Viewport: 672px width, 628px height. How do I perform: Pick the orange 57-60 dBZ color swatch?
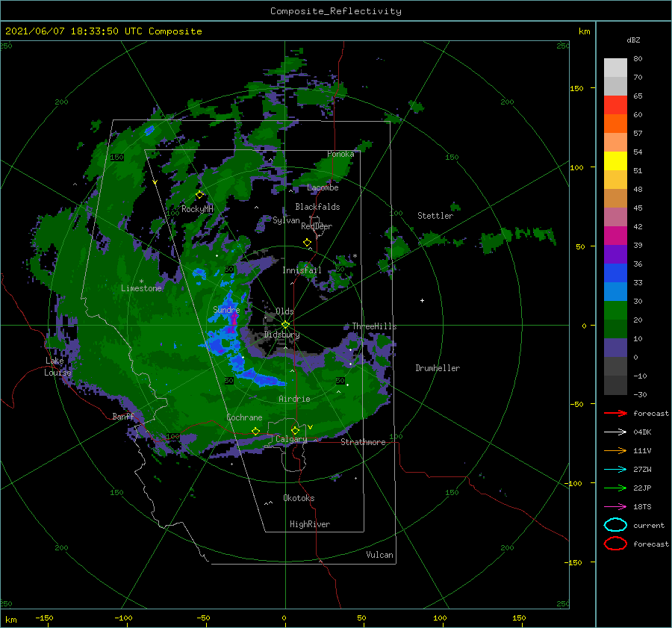[x=615, y=124]
